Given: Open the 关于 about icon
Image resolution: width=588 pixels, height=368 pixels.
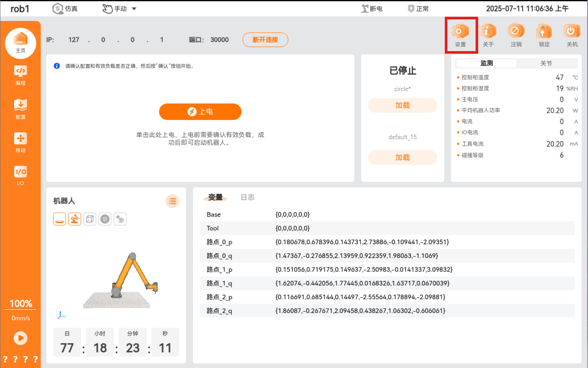Looking at the screenshot, I should [488, 35].
